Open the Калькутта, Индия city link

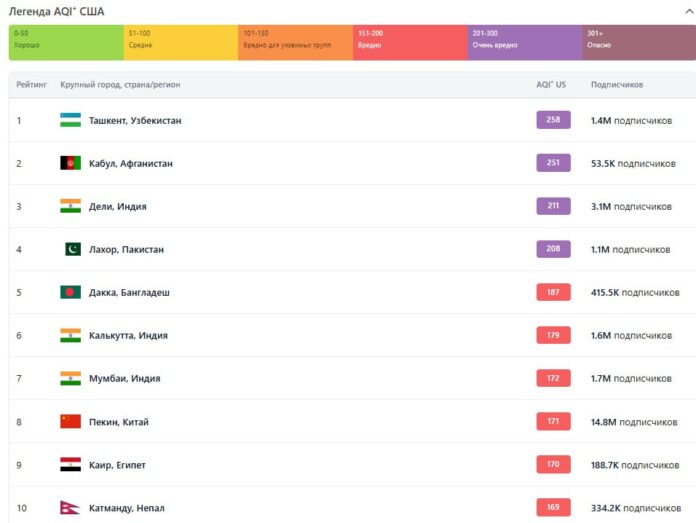[x=128, y=336]
